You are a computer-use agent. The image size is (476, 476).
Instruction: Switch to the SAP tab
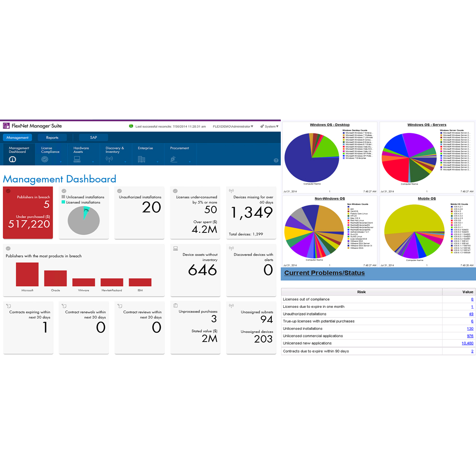tap(94, 138)
